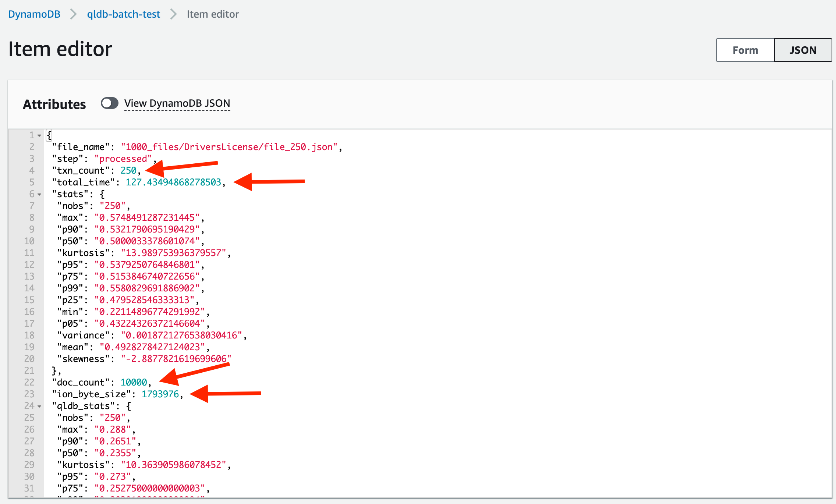Click line number 22 in the gutter
Screen dimensions: 836x504
(29, 383)
